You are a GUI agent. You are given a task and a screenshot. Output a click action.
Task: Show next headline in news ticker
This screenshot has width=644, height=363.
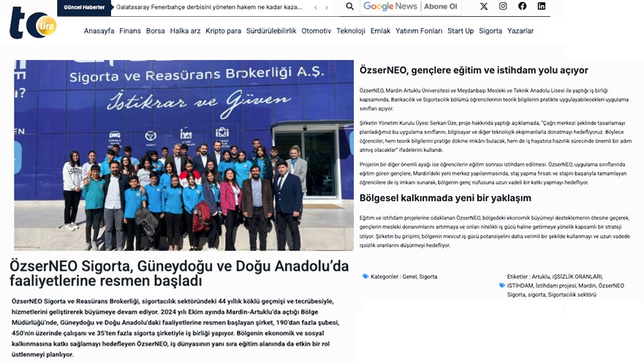(327, 7)
